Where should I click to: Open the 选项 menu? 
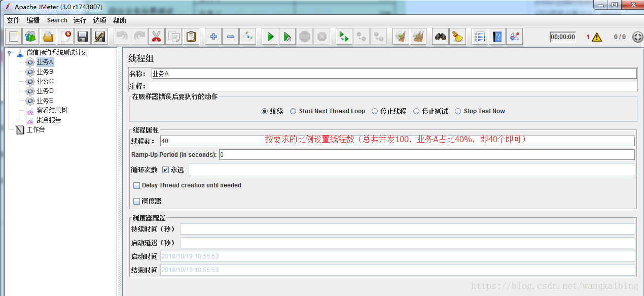99,20
